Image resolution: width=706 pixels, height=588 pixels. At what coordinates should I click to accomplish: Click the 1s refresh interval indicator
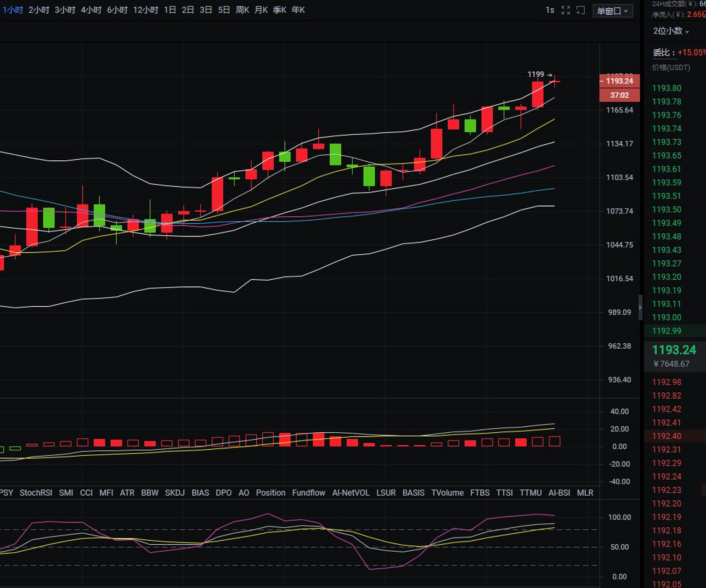pos(550,10)
